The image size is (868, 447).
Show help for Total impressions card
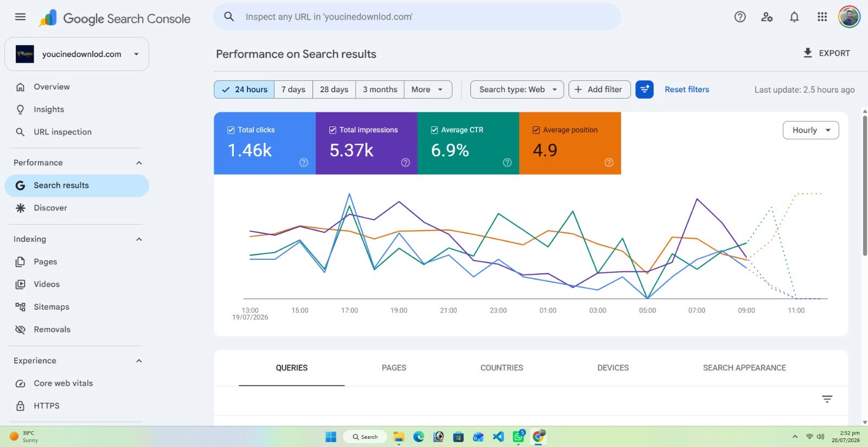coord(405,163)
